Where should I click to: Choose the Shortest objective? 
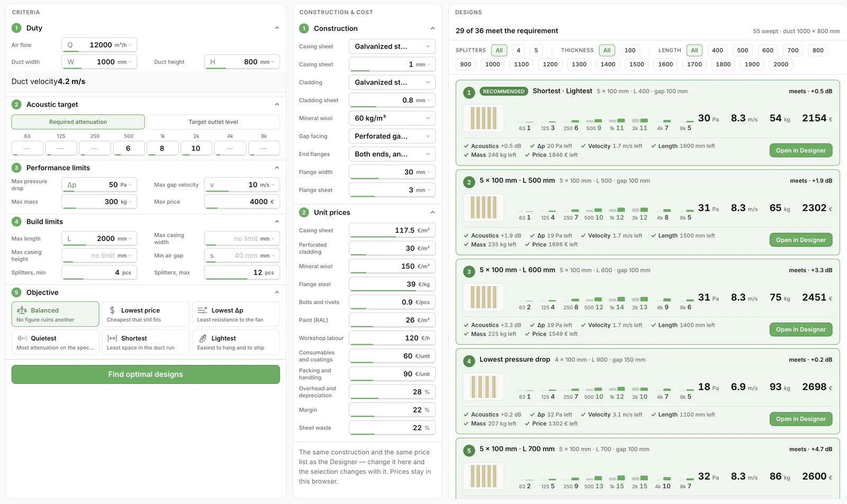click(146, 342)
